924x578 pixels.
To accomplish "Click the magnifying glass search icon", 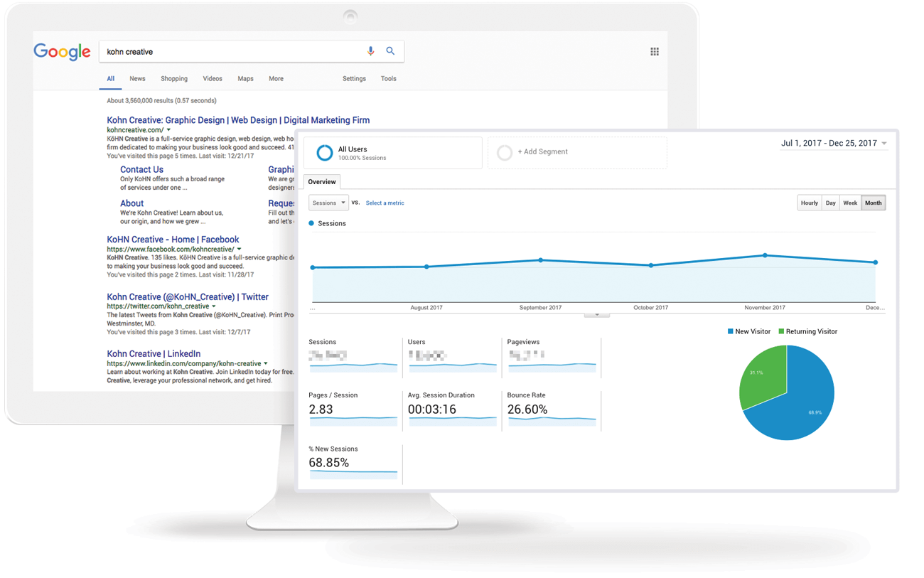I will [x=390, y=51].
